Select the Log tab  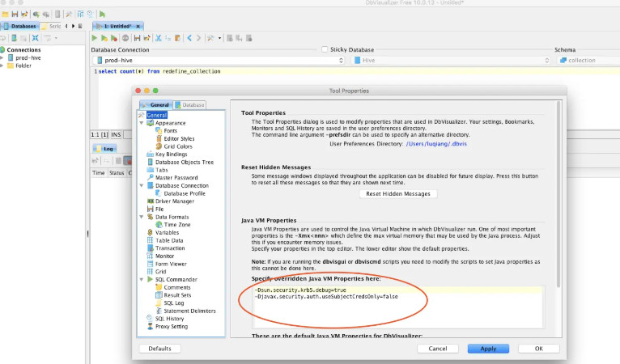tap(104, 149)
